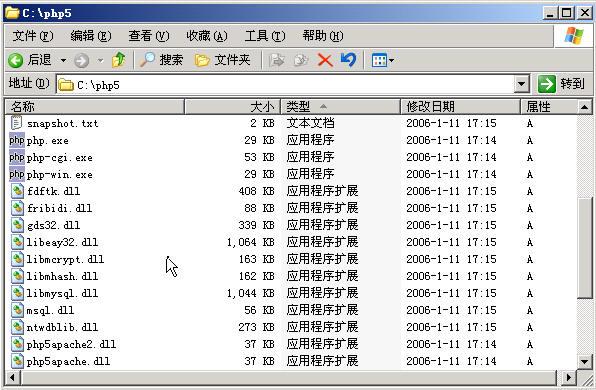The height and width of the screenshot is (390, 596).
Task: Select the php-cgi.exe file icon
Action: pos(17,157)
